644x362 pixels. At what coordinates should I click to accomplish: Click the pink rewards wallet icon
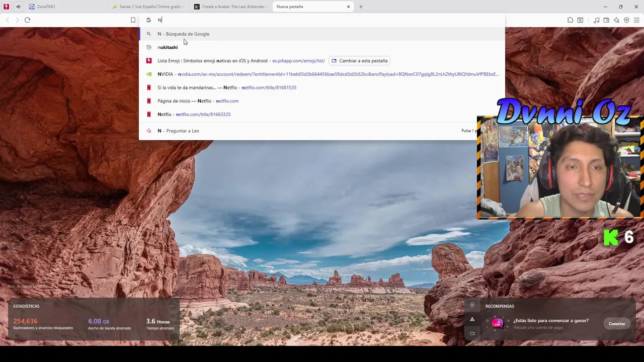click(x=497, y=323)
